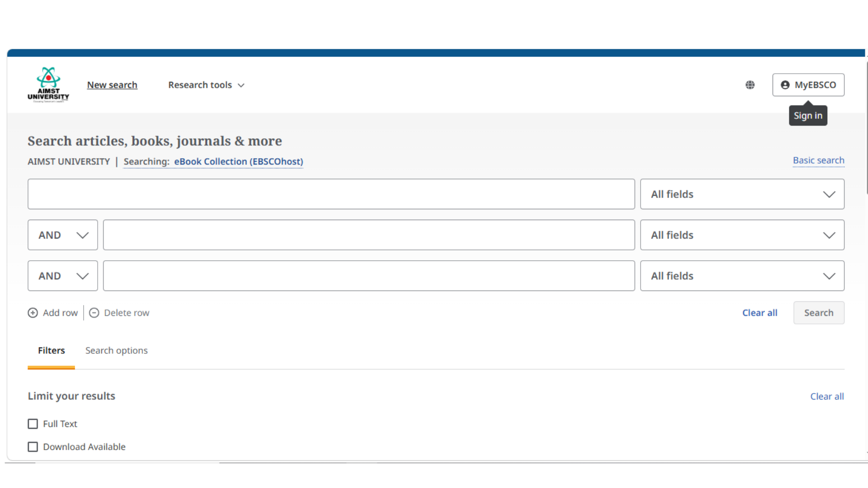Change the third row AND operator dropdown
Viewport: 868px width, 488px height.
(x=63, y=276)
